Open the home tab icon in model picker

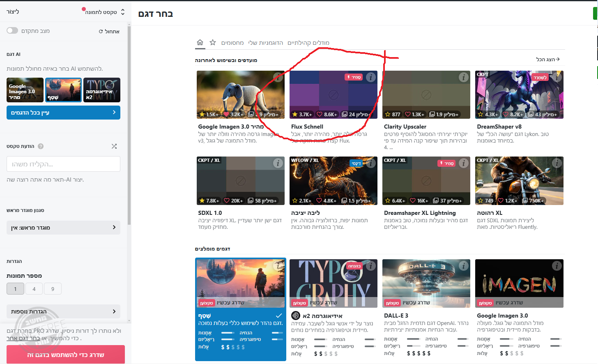[x=200, y=42]
